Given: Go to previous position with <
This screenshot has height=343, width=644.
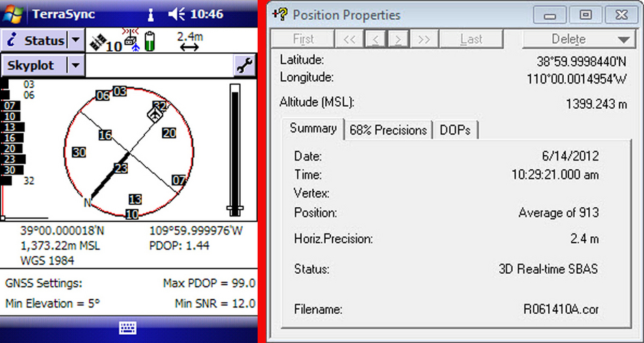Looking at the screenshot, I should pos(375,39).
